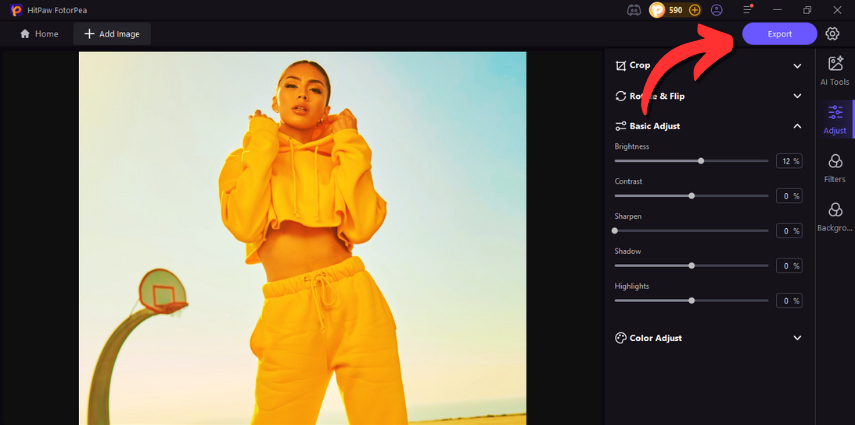Switch to the Adjust sidebar tab
Image resolution: width=855 pixels, height=425 pixels.
pos(834,118)
